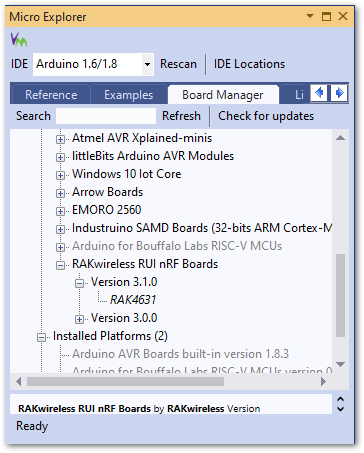This screenshot has width=364, height=453.
Task: Click Check for updates
Action: [x=266, y=116]
